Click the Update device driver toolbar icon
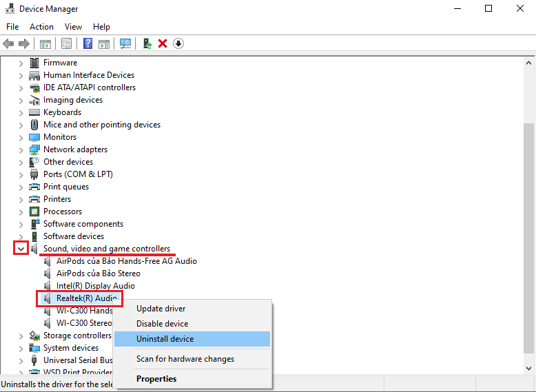Screen dimensions: 536x392 tap(147, 43)
